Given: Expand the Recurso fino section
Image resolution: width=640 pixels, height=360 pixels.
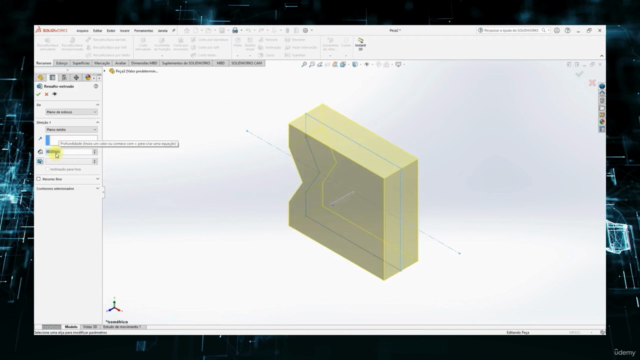Looking at the screenshot, I should [98, 179].
